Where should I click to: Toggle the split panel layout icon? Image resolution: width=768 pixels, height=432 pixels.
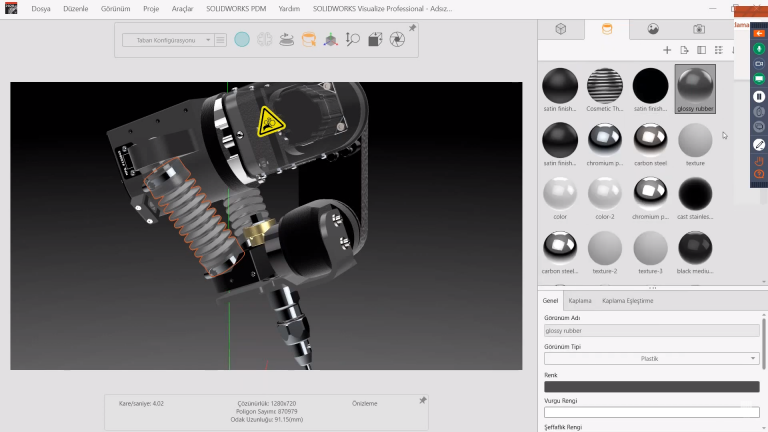701,50
